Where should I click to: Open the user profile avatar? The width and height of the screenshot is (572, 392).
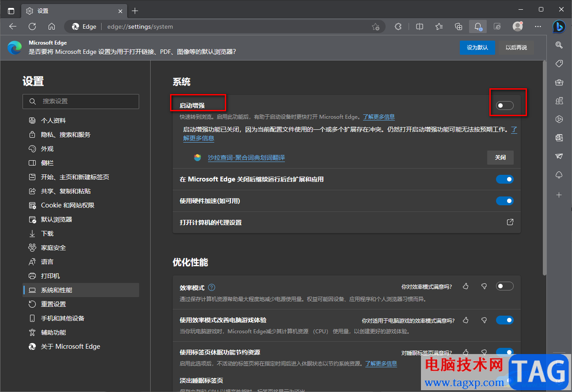point(518,26)
